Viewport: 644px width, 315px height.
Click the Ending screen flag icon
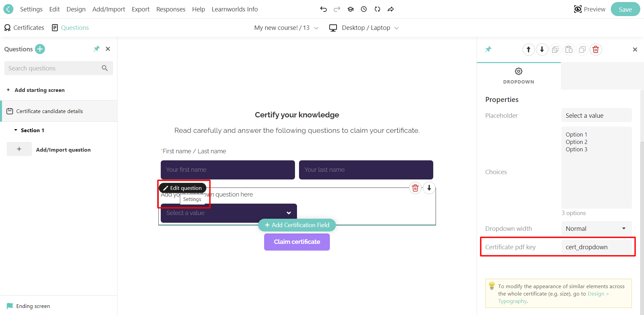pyautogui.click(x=10, y=306)
